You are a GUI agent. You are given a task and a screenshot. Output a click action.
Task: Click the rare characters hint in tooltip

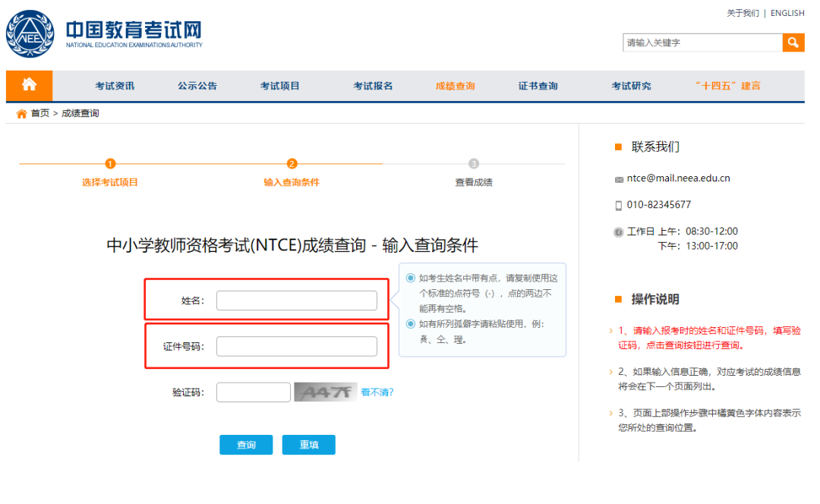[x=481, y=332]
